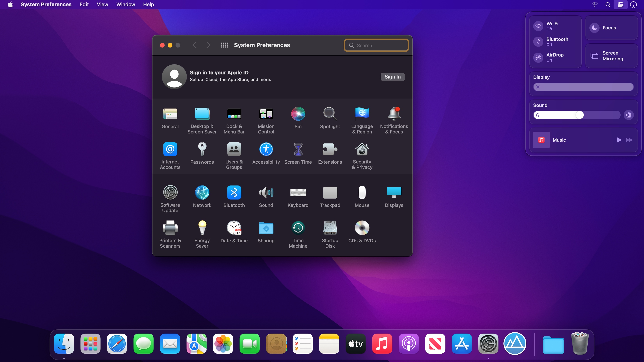Open Dock & Menu Bar preferences
644x362 pixels.
tap(234, 121)
